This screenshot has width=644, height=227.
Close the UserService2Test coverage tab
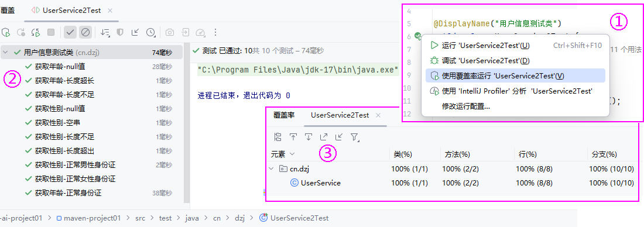pyautogui.click(x=378, y=115)
